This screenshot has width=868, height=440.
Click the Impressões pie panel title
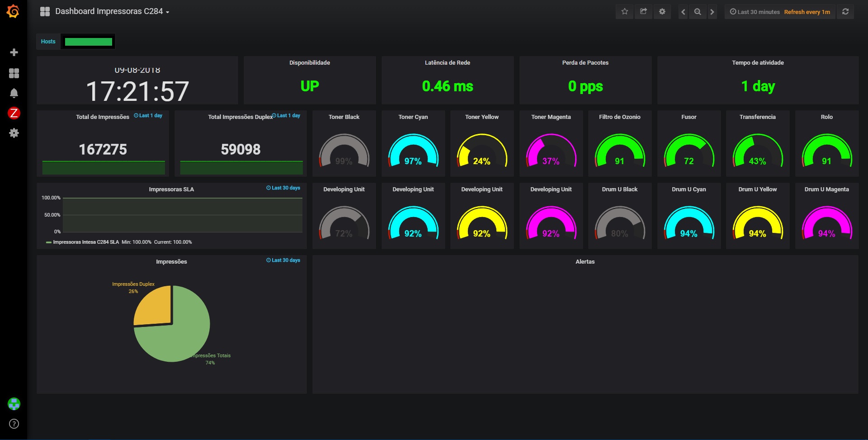171,262
